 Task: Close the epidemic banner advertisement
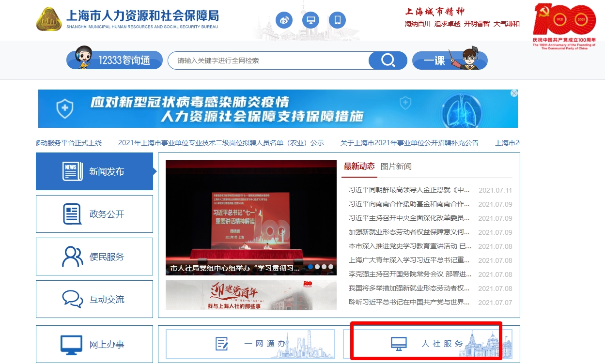(514, 93)
